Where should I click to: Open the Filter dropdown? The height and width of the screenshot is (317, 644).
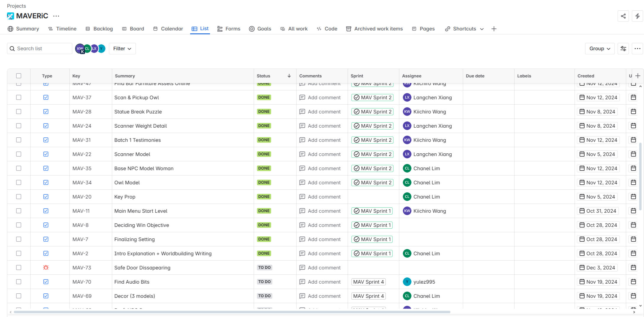pos(122,48)
